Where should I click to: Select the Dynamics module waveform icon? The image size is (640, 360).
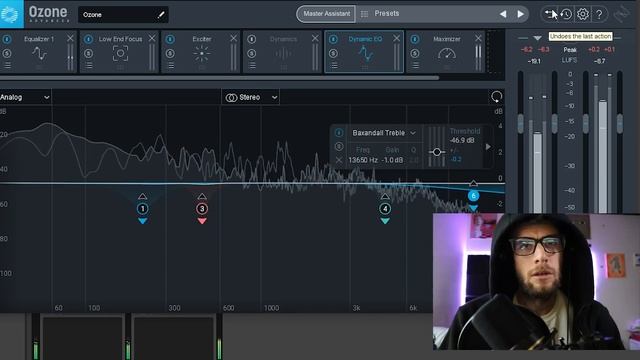click(283, 53)
